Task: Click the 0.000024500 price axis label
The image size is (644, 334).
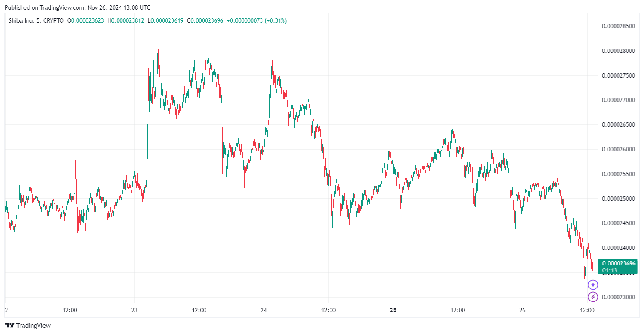Action: (x=618, y=223)
